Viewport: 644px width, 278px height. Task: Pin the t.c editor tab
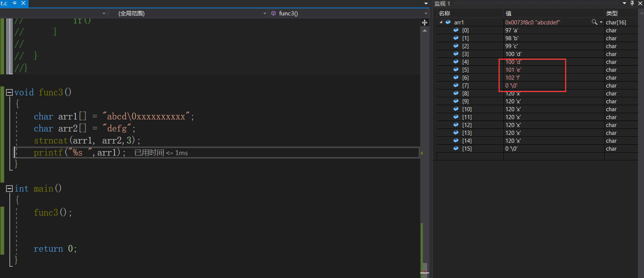coord(15,3)
